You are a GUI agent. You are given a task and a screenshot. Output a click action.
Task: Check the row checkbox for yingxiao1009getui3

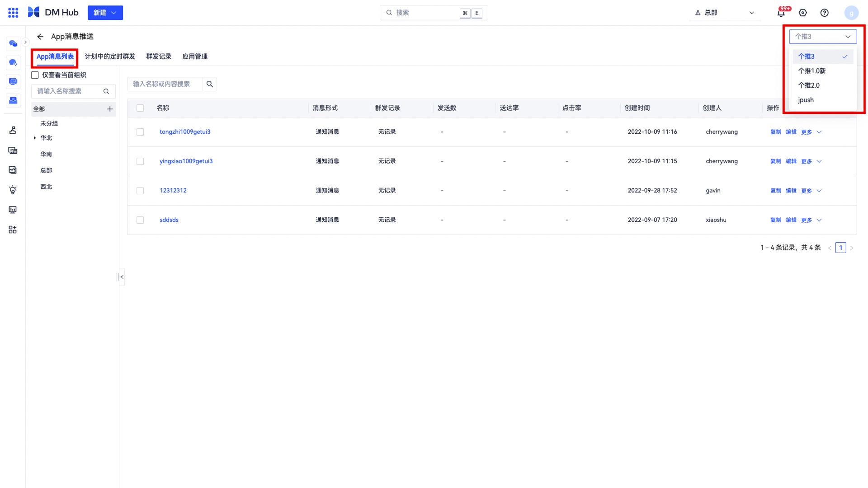[x=140, y=161]
